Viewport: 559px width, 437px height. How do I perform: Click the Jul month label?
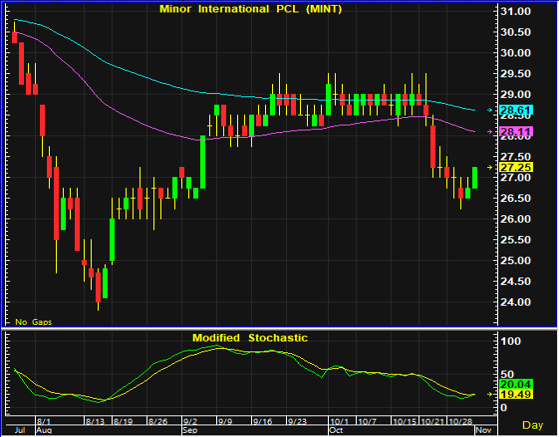coord(20,430)
